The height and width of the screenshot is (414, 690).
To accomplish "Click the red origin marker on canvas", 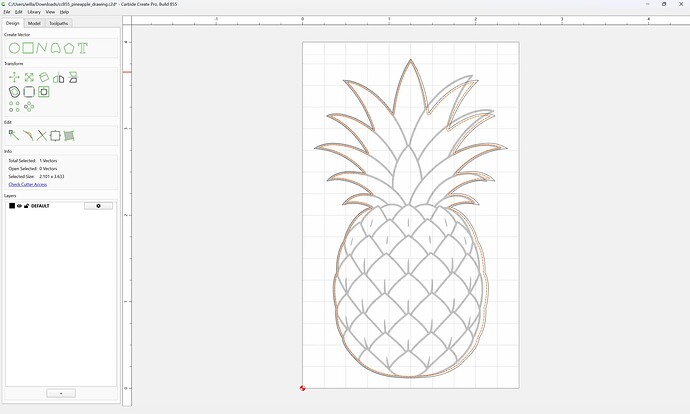I will click(302, 388).
